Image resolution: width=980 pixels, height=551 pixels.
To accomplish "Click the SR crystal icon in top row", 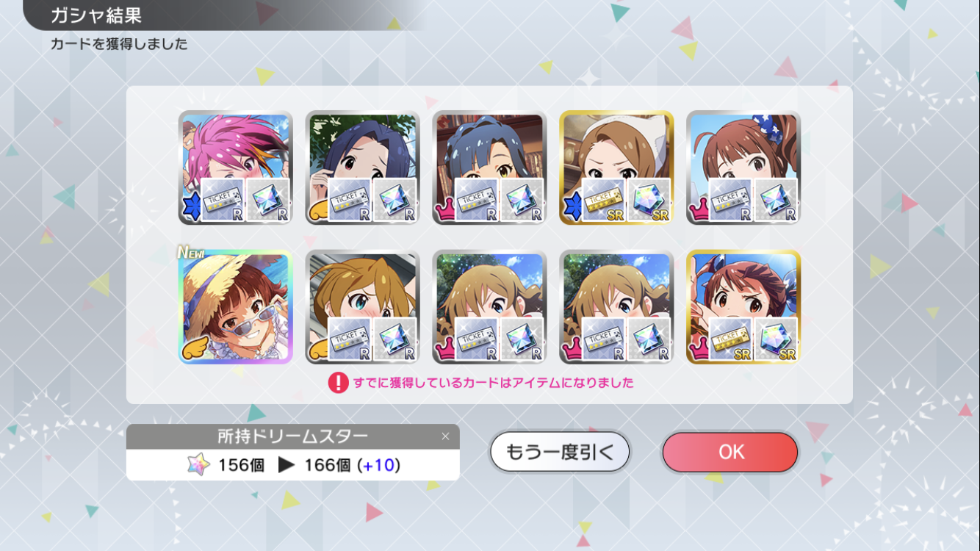I will click(649, 200).
